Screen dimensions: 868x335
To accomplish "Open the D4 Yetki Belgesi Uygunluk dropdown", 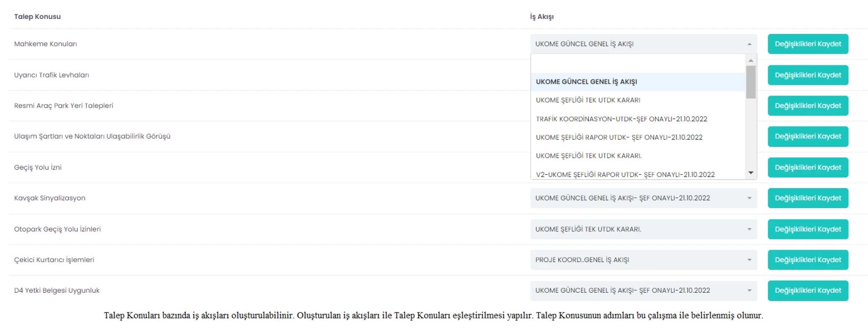I will (643, 291).
